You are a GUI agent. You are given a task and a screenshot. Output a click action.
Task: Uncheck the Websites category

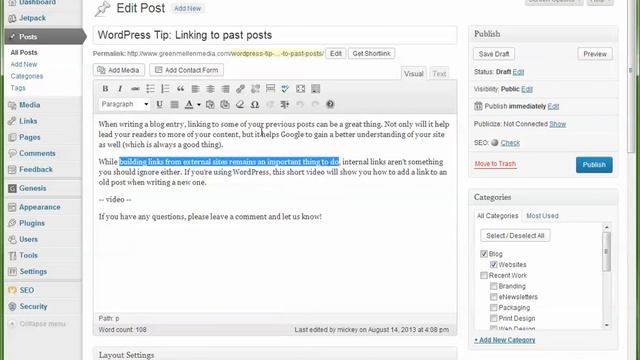493,264
